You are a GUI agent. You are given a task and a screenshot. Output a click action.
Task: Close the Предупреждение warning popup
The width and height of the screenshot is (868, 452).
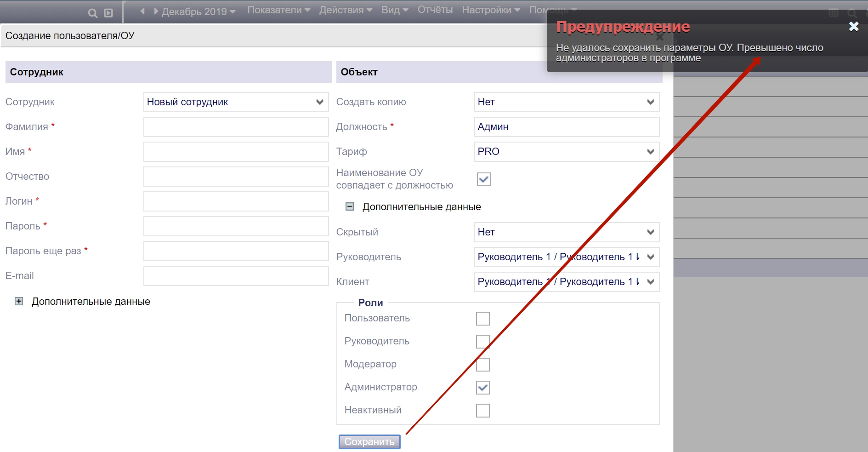click(x=854, y=27)
